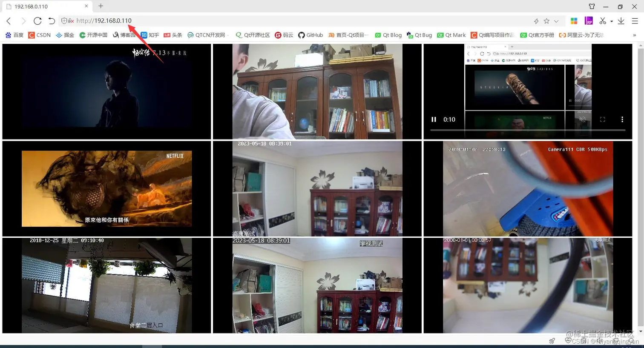Click the scissors screenshot tool
Viewport: 644px width, 348px height.
tap(603, 21)
